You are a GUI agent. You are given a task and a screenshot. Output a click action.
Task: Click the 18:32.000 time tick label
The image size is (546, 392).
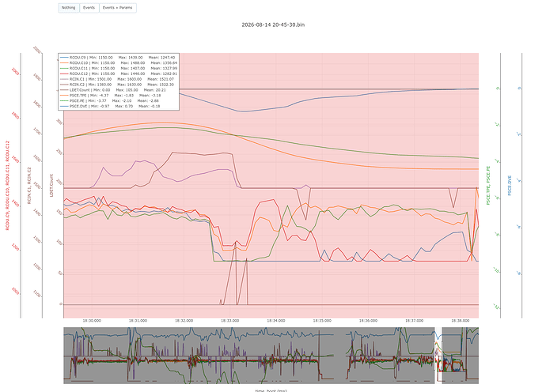[184, 321]
